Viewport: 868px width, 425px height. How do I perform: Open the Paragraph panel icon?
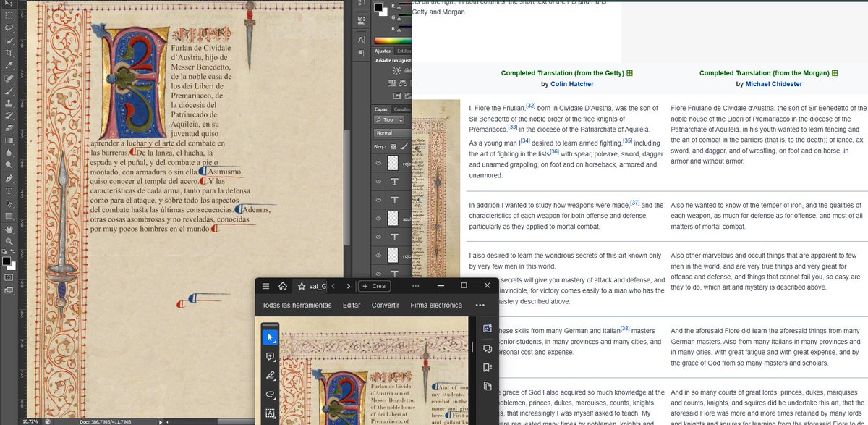361,53
